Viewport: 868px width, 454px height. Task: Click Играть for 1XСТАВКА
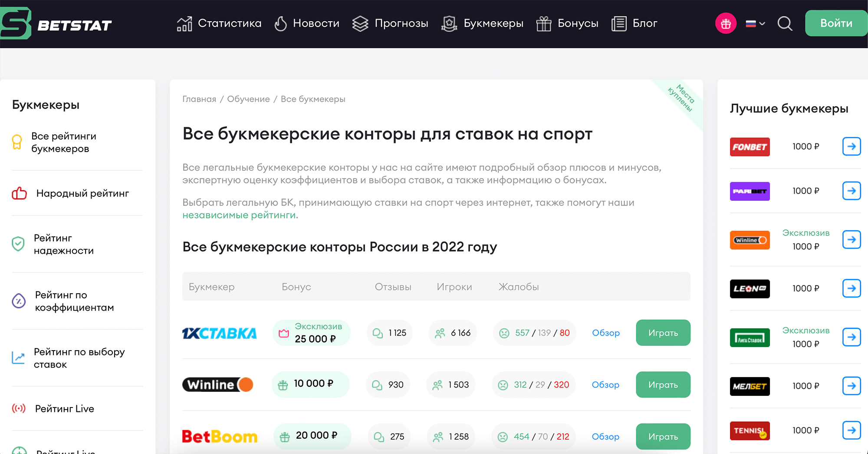(x=663, y=333)
